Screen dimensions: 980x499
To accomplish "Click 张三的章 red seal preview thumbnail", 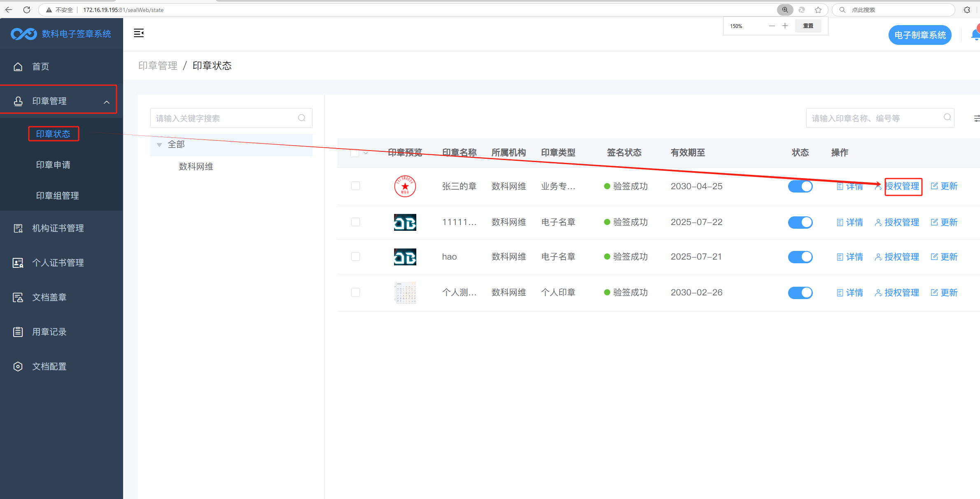I will pyautogui.click(x=405, y=186).
